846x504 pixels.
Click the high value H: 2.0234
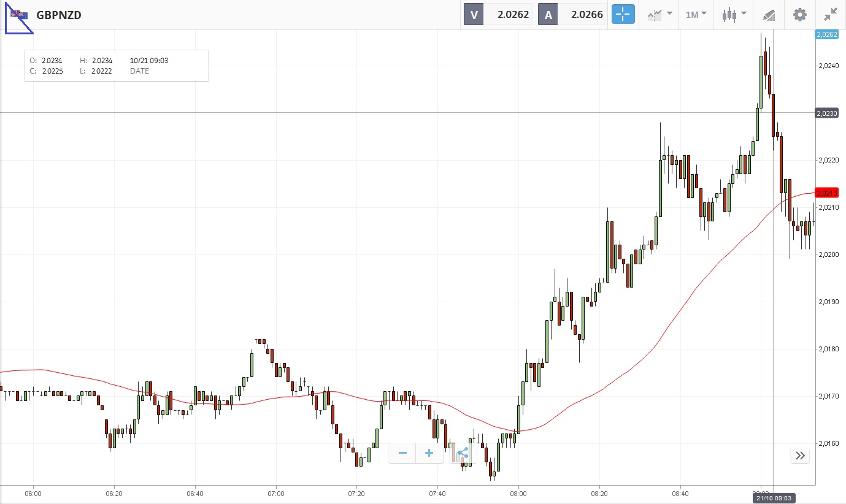point(96,61)
